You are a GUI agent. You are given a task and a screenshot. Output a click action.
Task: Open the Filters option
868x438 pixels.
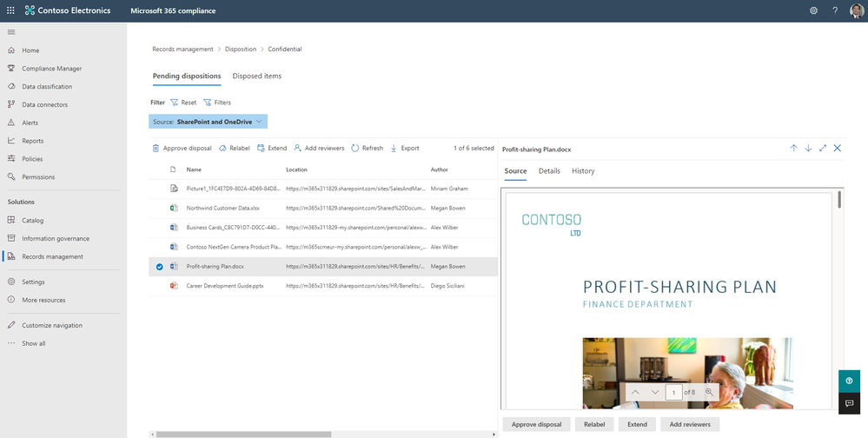coord(217,103)
